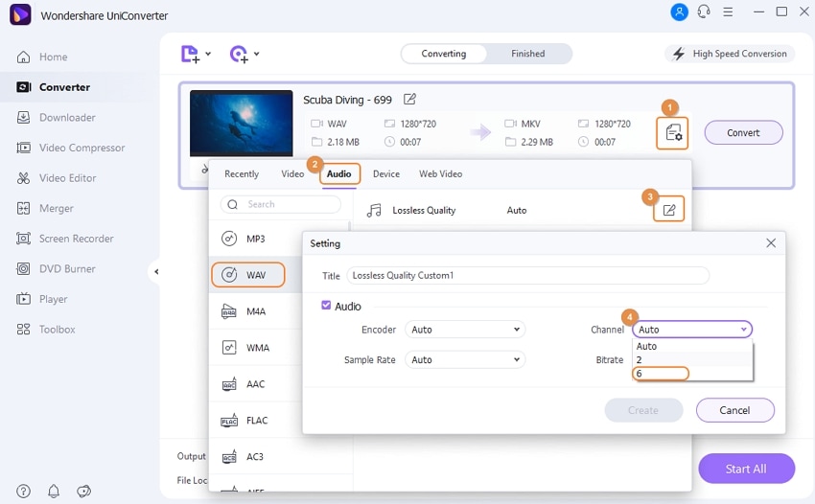The height and width of the screenshot is (504, 815).
Task: Open the Audio format tab
Action: 339,174
